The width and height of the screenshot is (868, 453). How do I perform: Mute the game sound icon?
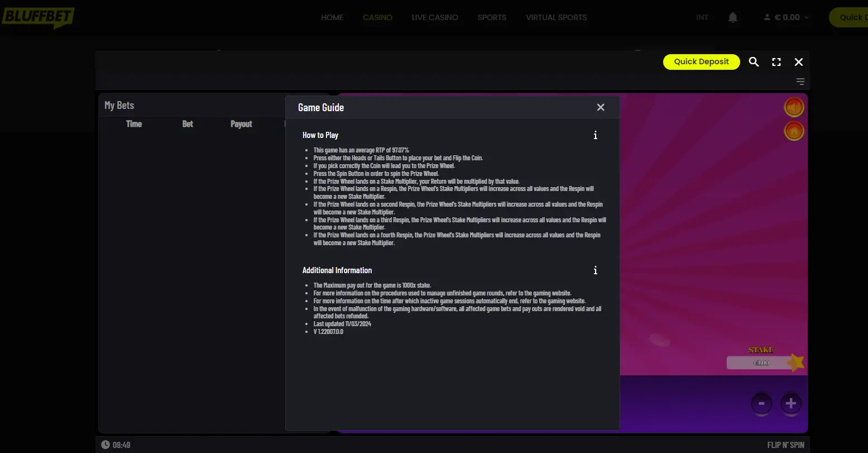tap(794, 107)
